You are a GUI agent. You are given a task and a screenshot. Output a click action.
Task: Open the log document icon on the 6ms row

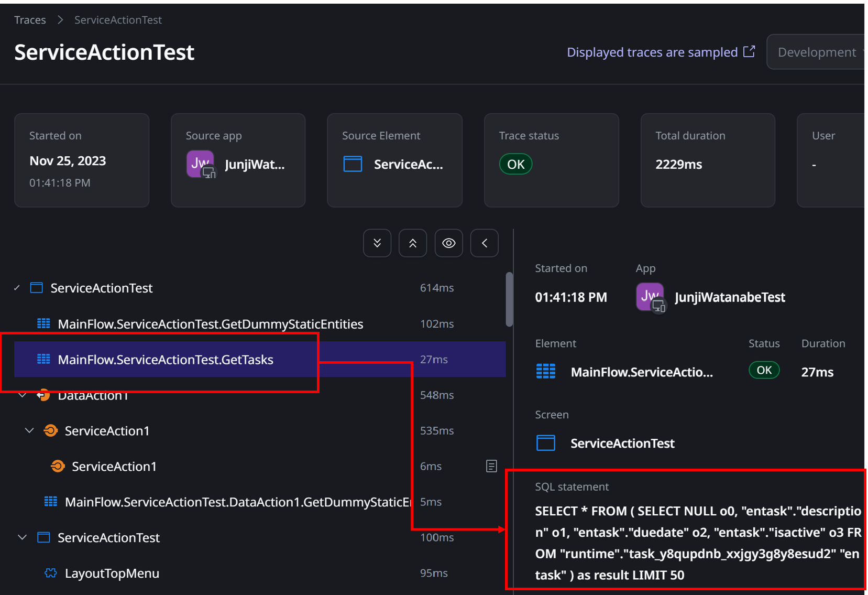coord(491,466)
